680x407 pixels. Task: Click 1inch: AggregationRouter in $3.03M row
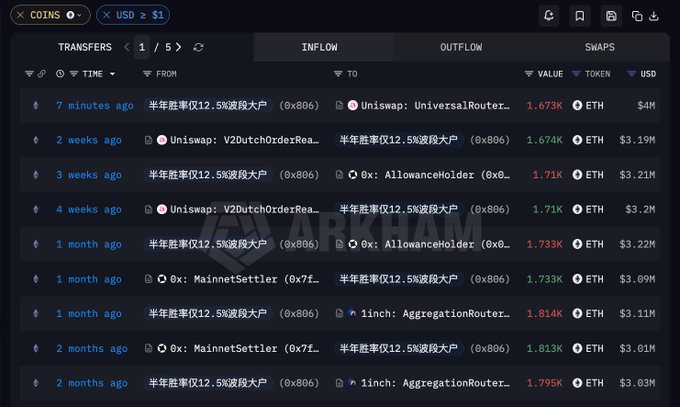pos(435,383)
